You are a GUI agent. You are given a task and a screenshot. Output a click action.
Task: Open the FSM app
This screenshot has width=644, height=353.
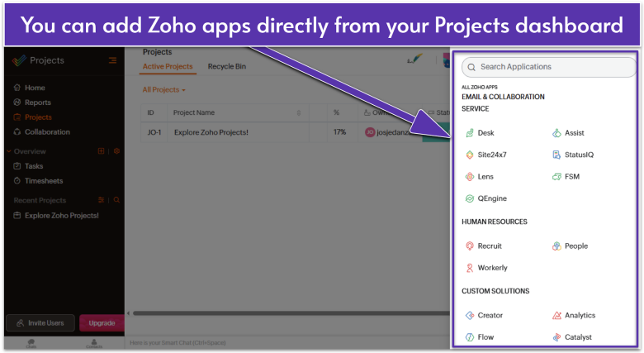(566, 177)
